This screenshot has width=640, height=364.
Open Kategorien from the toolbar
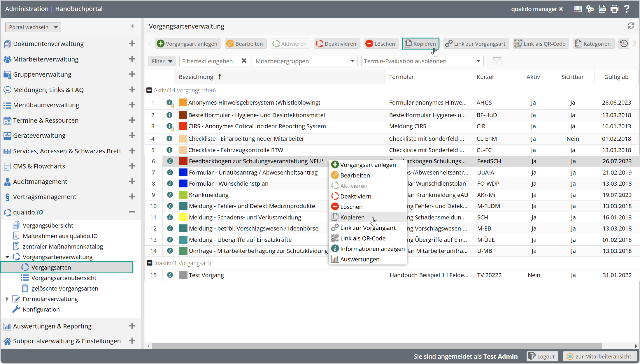(593, 44)
